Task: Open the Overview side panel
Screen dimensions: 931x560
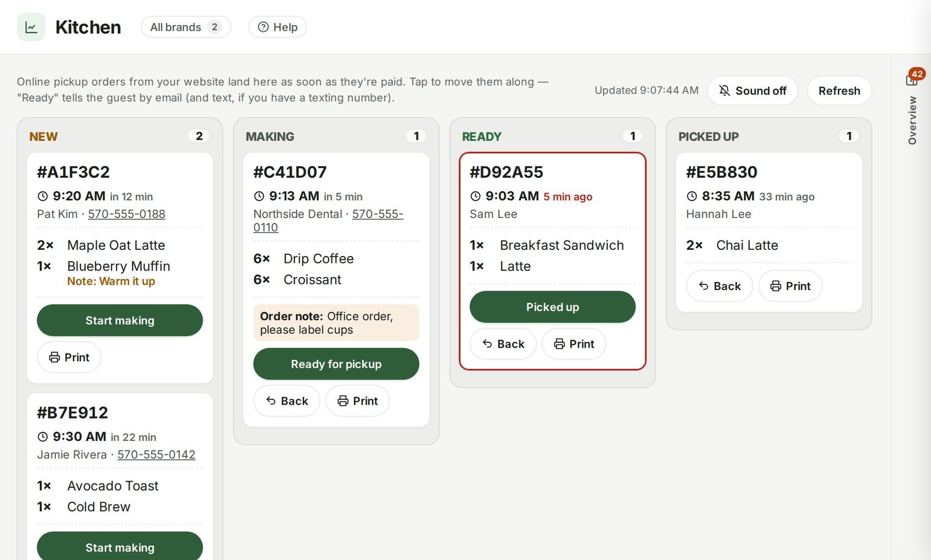Action: point(912,121)
